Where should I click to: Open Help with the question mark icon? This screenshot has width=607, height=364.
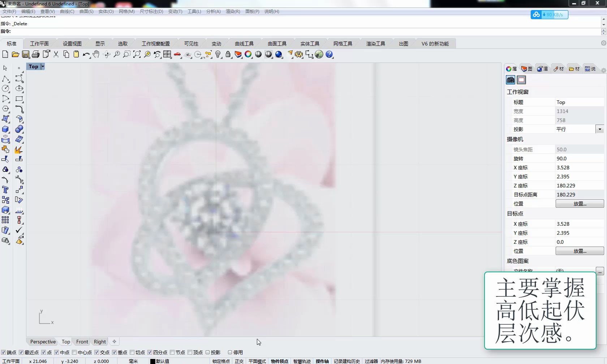329,55
